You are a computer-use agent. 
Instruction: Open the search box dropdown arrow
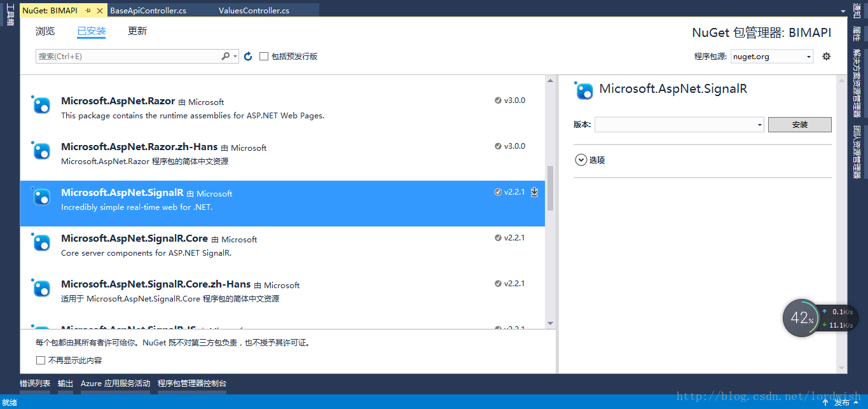(x=235, y=57)
